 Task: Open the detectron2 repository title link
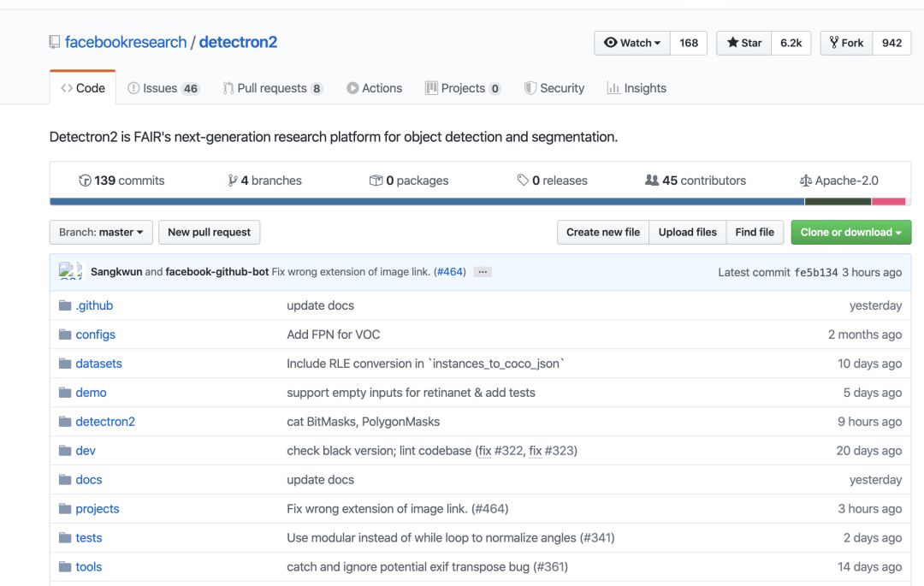point(238,43)
